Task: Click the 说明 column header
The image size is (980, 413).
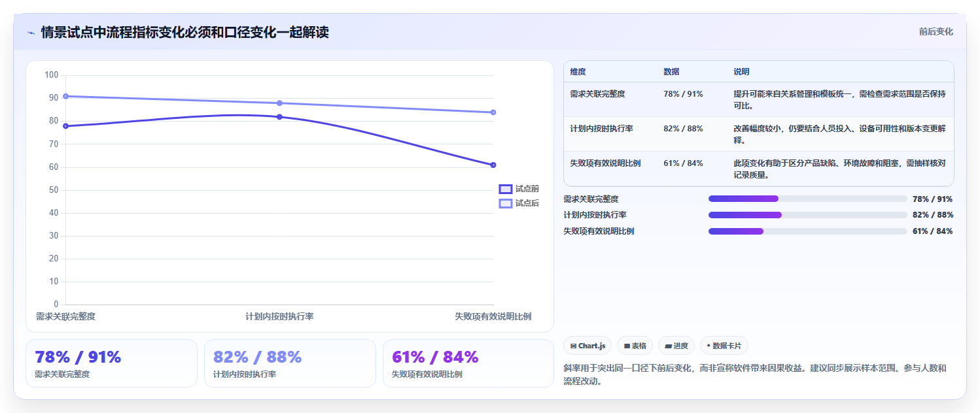Action: (x=742, y=72)
